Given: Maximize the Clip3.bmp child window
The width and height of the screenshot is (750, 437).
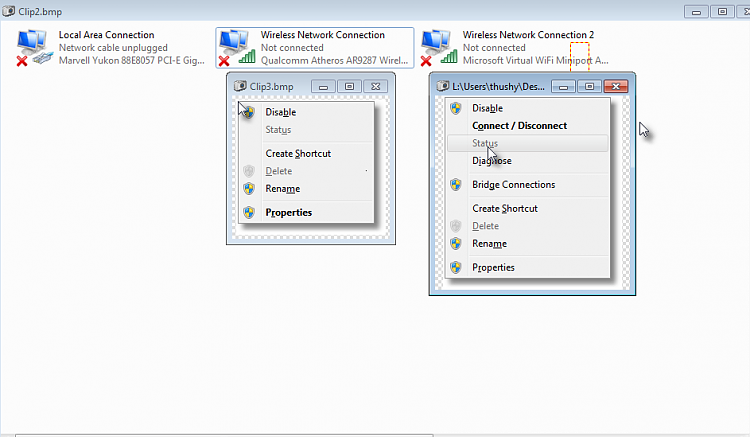Looking at the screenshot, I should 350,87.
